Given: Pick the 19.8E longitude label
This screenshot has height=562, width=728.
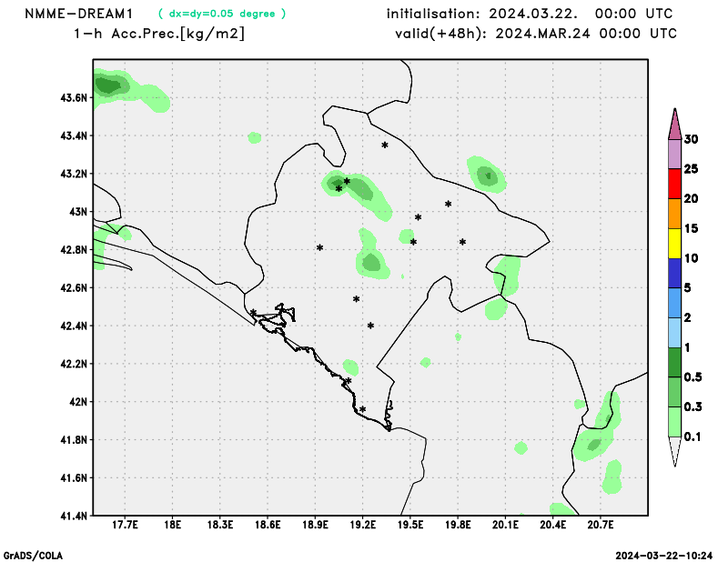Looking at the screenshot, I should point(458,525).
